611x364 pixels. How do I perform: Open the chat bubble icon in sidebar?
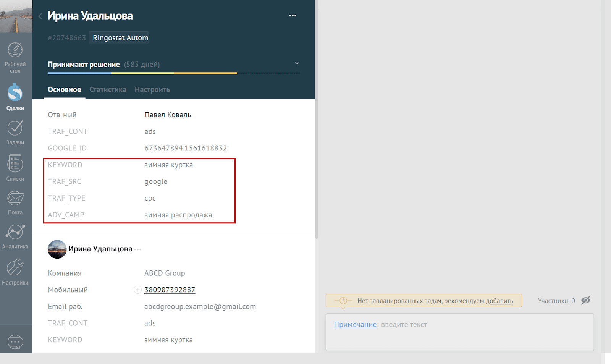pyautogui.click(x=15, y=341)
